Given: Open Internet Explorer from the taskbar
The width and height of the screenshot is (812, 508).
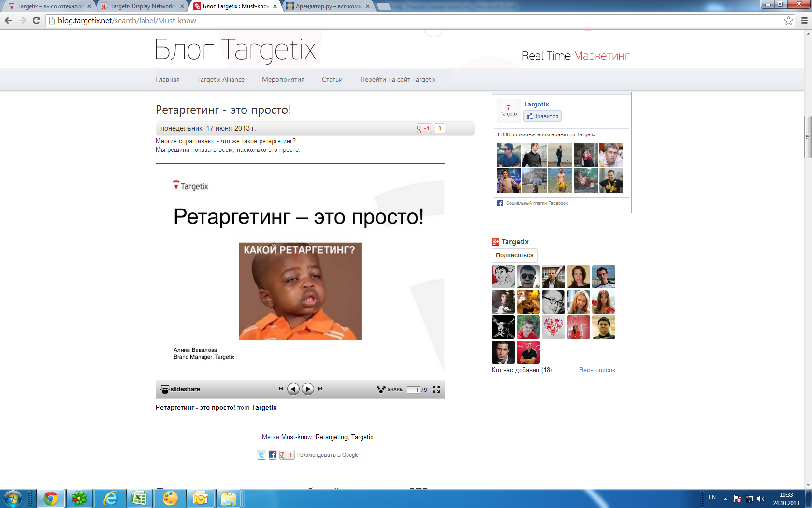Looking at the screenshot, I should click(110, 498).
